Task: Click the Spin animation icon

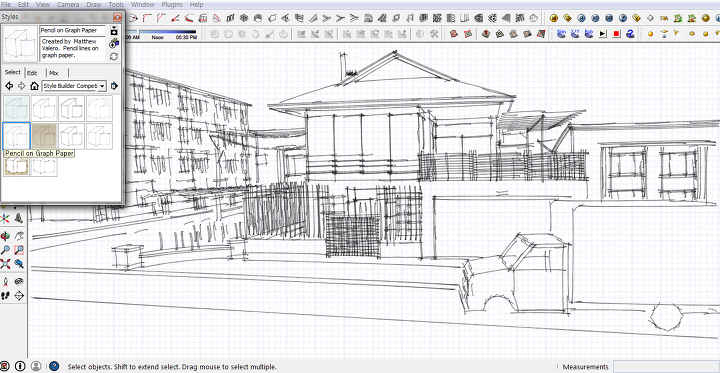Action: click(561, 34)
